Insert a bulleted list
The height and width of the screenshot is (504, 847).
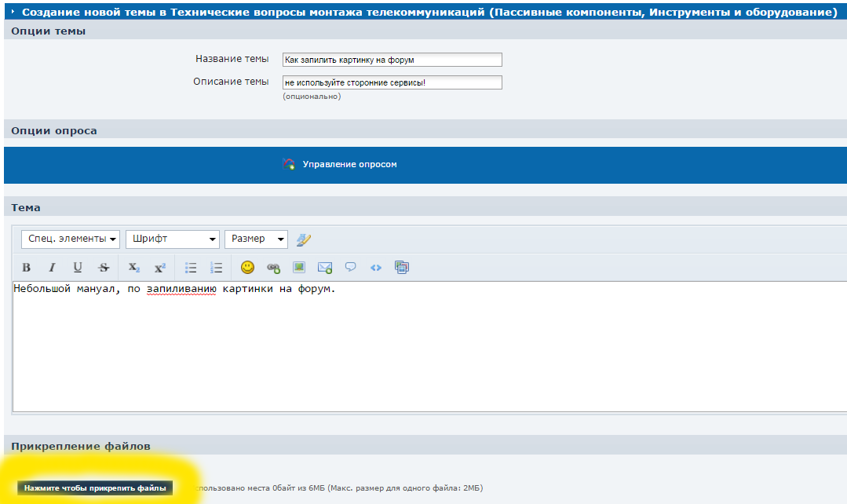[x=191, y=268]
